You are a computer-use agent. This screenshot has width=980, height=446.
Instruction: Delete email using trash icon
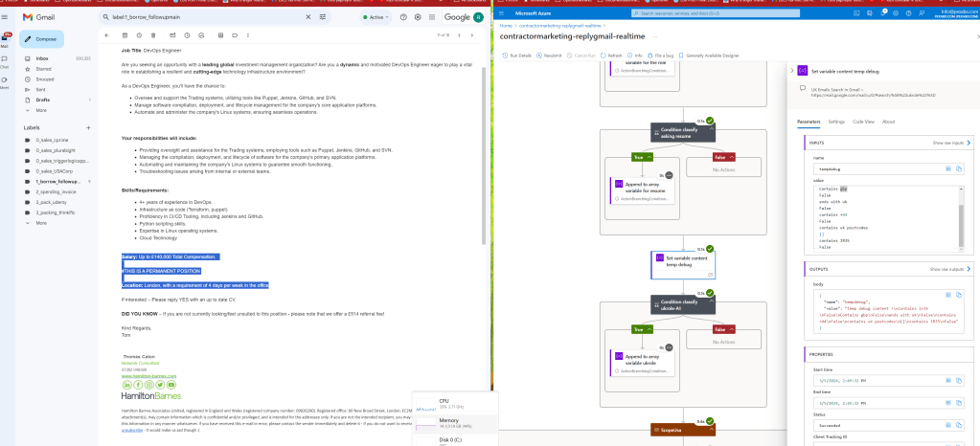pyautogui.click(x=153, y=35)
